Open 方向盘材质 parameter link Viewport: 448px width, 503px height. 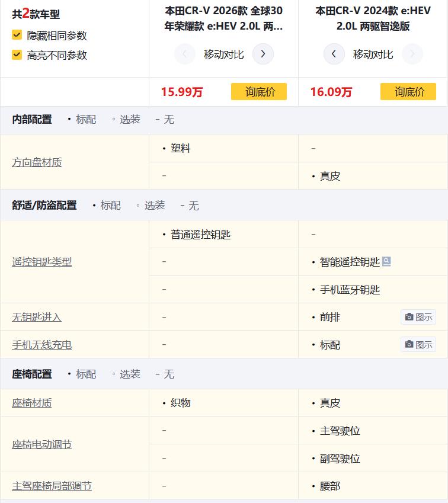37,162
